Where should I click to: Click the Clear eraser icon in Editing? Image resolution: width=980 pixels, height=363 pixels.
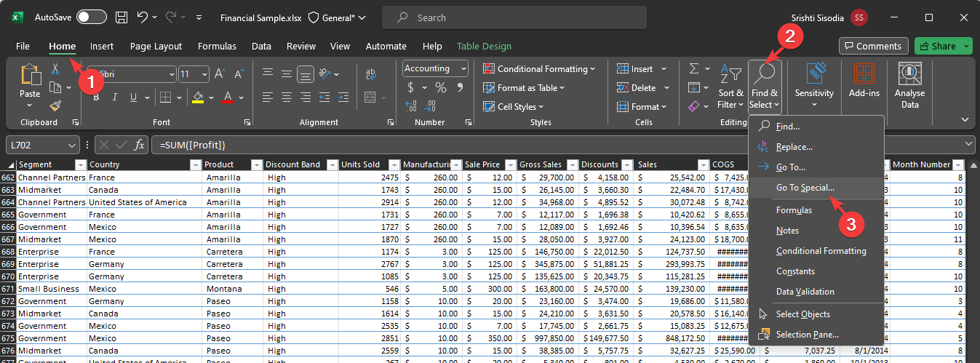[693, 106]
